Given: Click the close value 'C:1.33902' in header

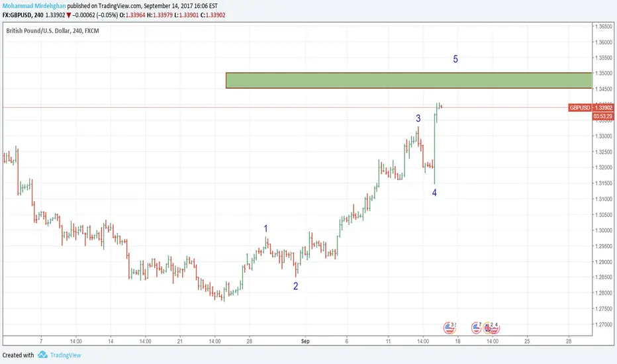Looking at the screenshot, I should point(213,15).
